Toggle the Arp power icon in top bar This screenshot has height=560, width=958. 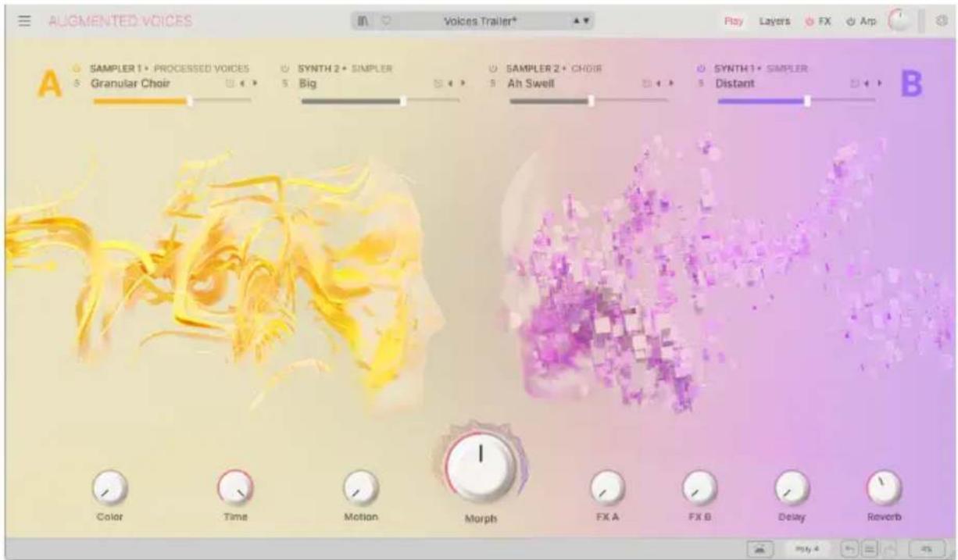click(851, 22)
